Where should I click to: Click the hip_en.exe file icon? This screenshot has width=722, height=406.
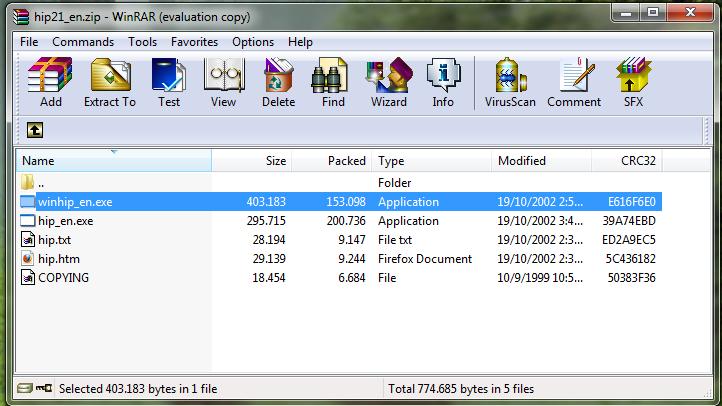(28, 220)
